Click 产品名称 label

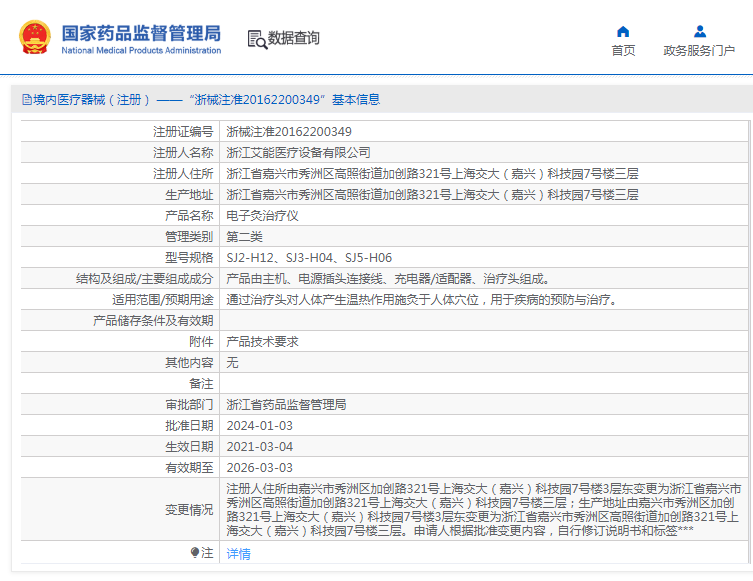click(189, 216)
